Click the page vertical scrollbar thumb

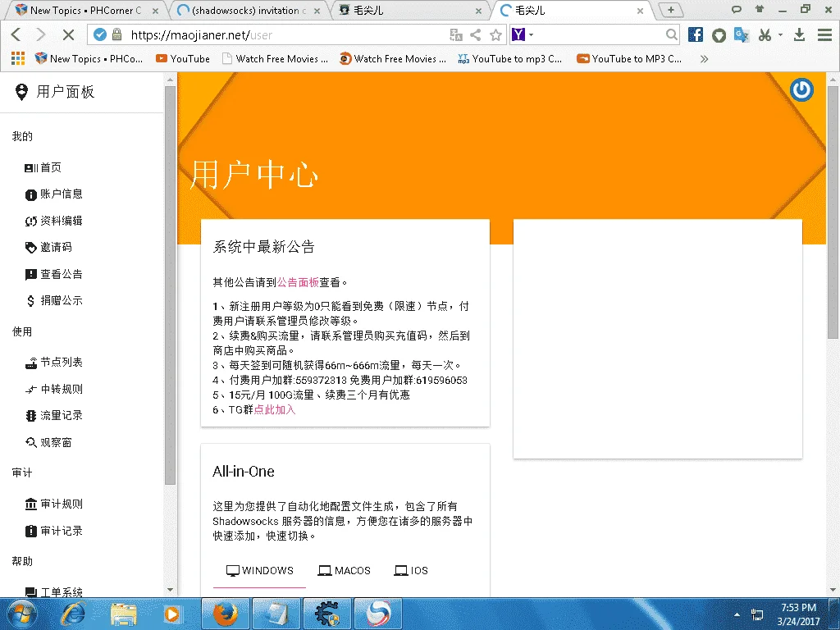[x=833, y=212]
